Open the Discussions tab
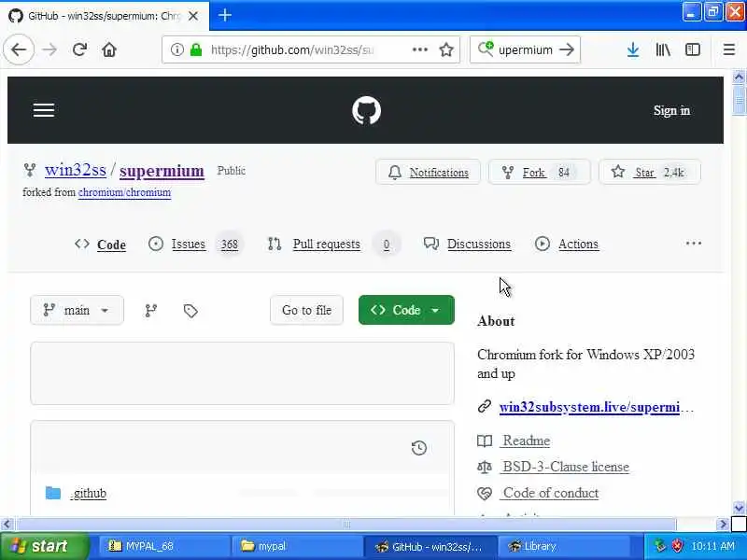The image size is (747, 560). [467, 244]
